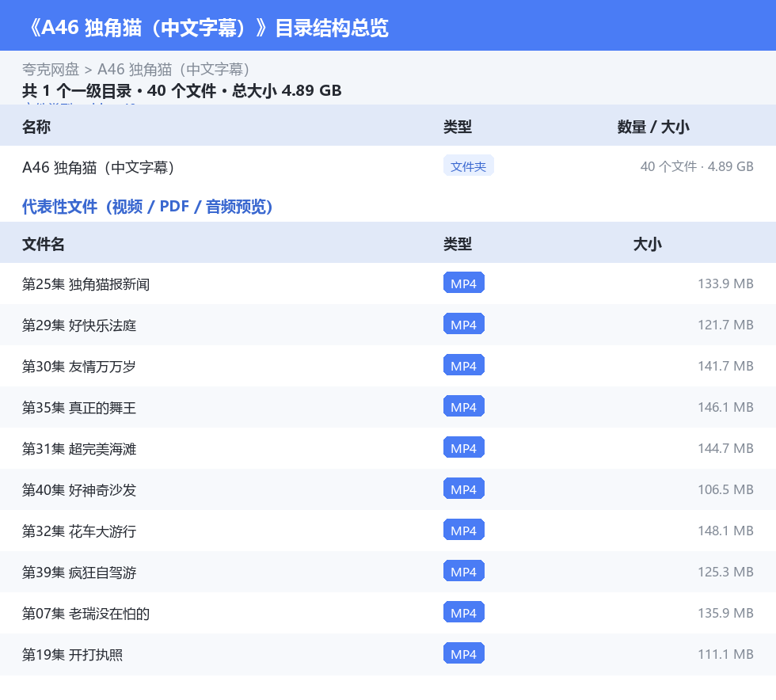Click MP4 badge for 第30集 友情万万岁

pyautogui.click(x=464, y=365)
